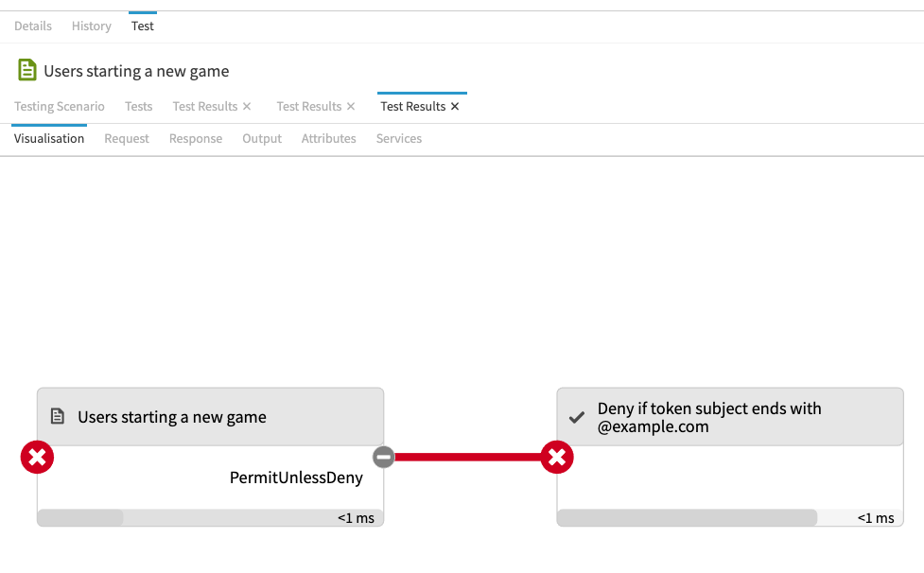Click the red connector line between the nodes
Screen dimensions: 924x573
468,458
